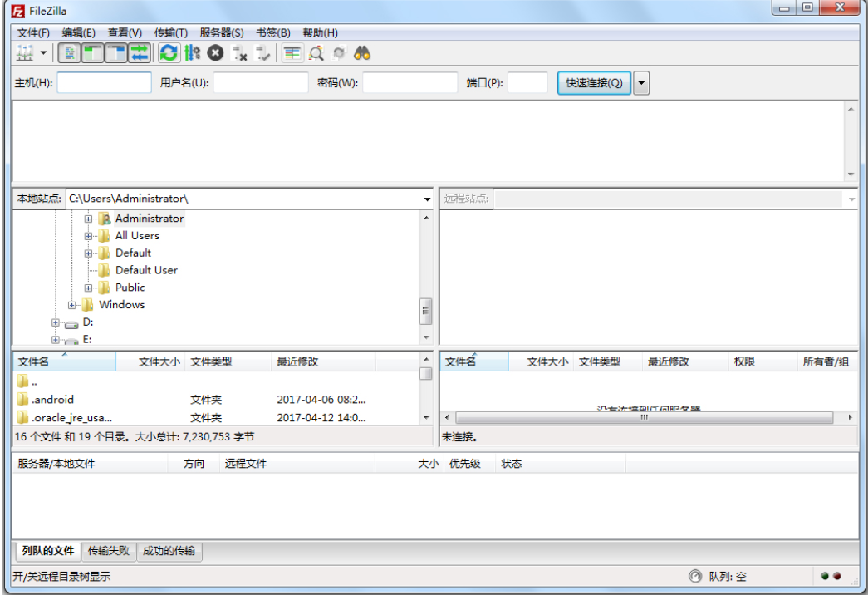Click local tree vertical scrollbar thumb
This screenshot has width=868, height=595.
(x=426, y=312)
